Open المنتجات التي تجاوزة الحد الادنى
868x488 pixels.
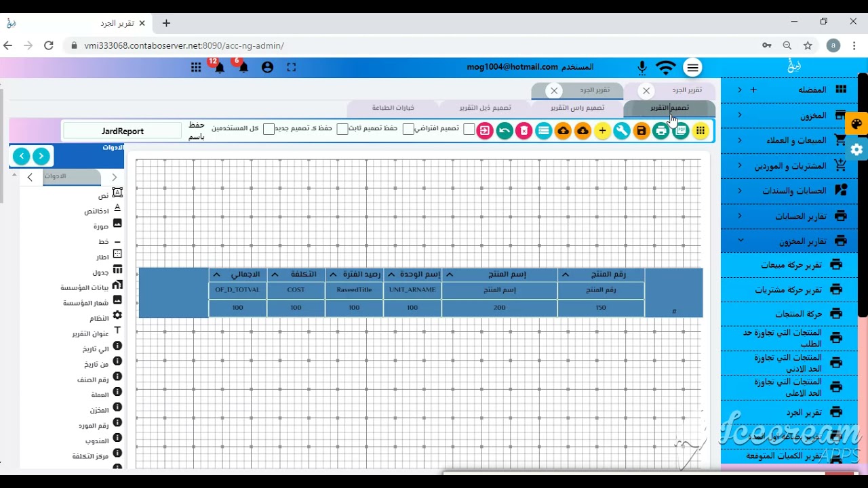coord(790,363)
